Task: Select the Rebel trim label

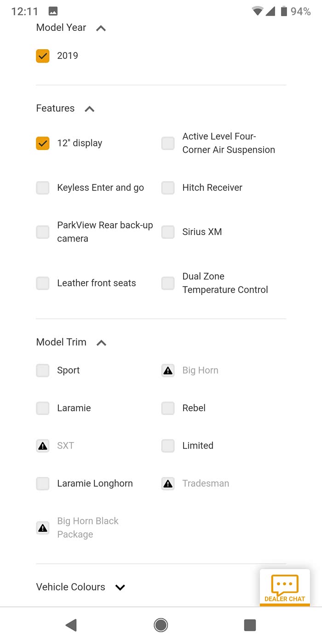Action: click(194, 408)
